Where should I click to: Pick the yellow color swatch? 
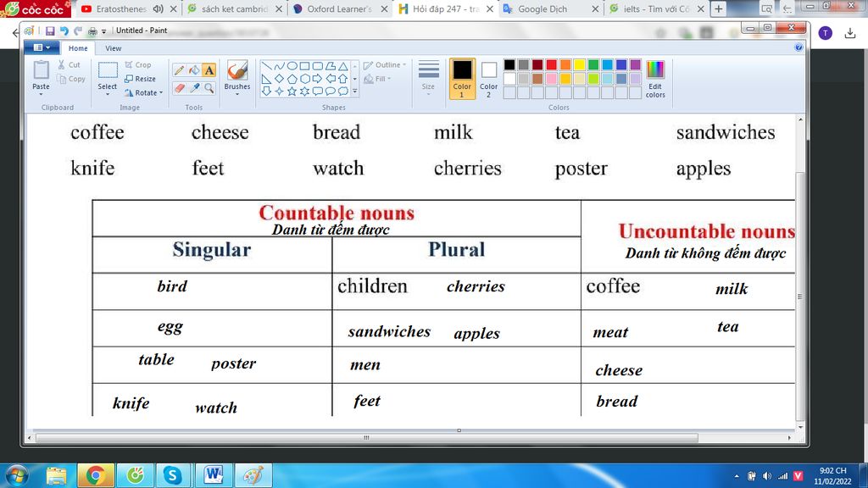click(x=579, y=64)
